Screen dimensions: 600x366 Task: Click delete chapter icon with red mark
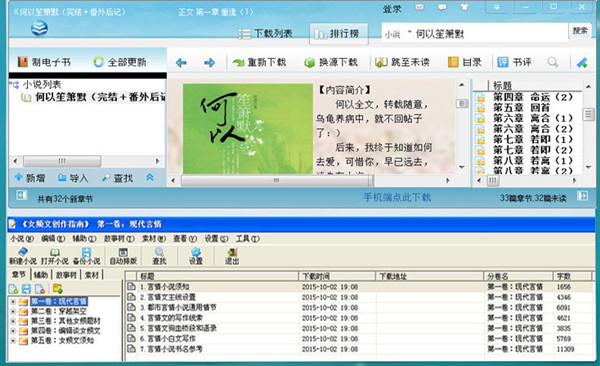coord(40,289)
